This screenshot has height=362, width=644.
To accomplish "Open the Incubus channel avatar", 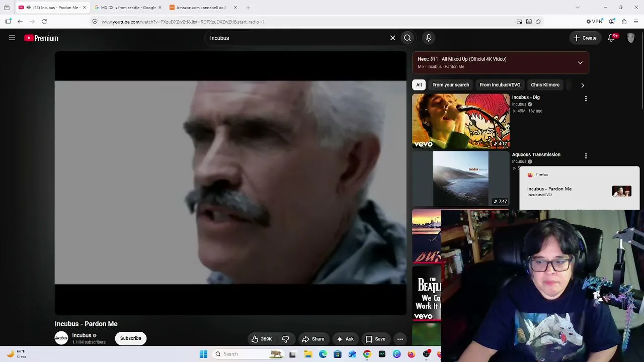I will pyautogui.click(x=61, y=338).
